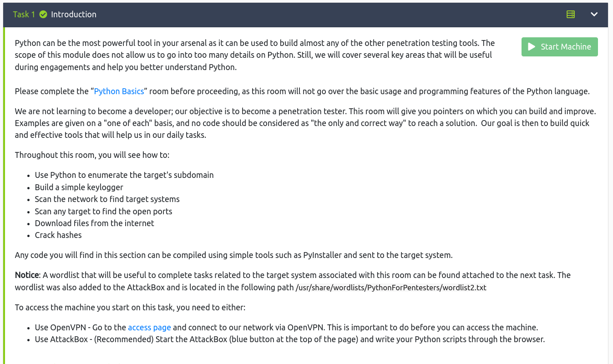Screen dimensions: 613x364
Task: Collapse Task 1 with the chevron arrow
Action: point(594,14)
